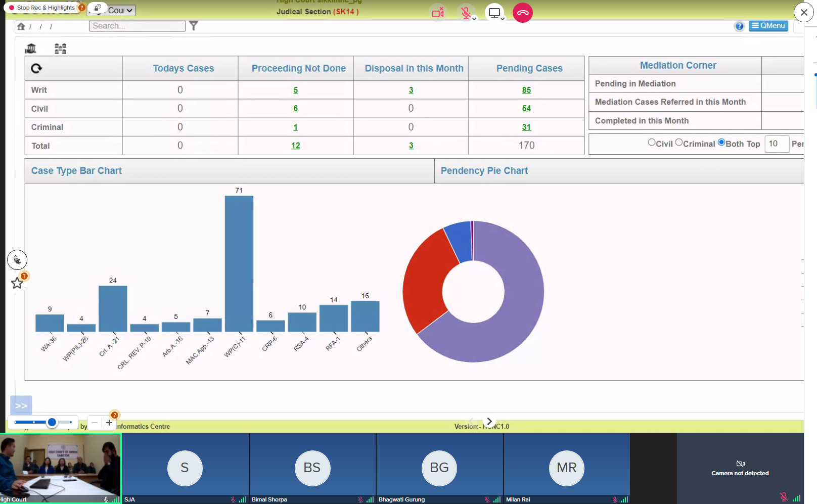The height and width of the screenshot is (504, 817).
Task: Open screen share options arrow
Action: click(503, 19)
